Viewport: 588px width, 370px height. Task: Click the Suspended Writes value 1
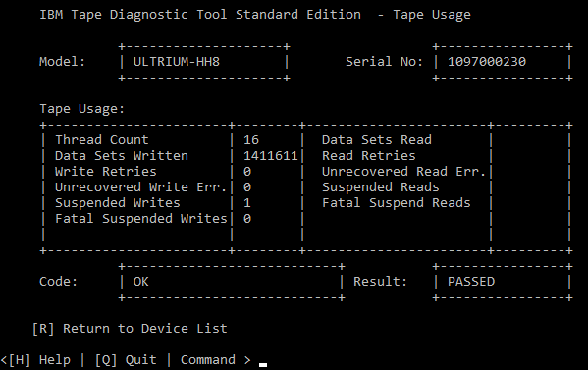pyautogui.click(x=247, y=203)
